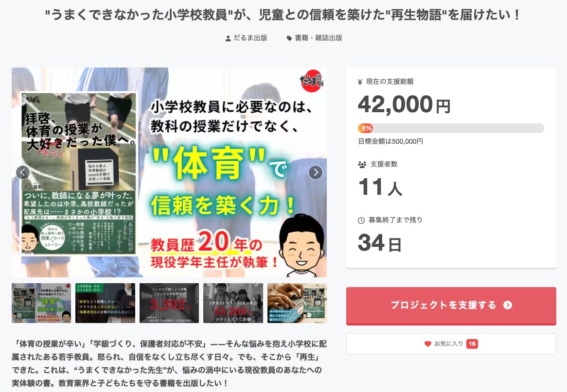
Task: Select first thumbnail with 体育 cover
Action: pos(41,303)
